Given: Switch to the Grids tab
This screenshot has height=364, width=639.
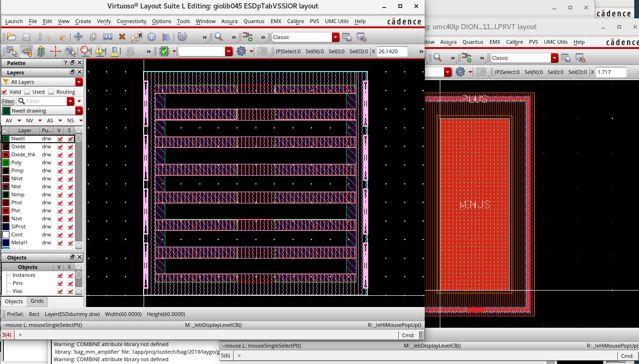Looking at the screenshot, I should (x=37, y=301).
